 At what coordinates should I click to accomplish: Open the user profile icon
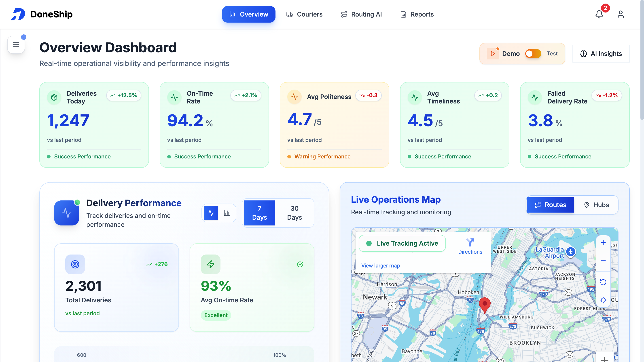pyautogui.click(x=621, y=14)
